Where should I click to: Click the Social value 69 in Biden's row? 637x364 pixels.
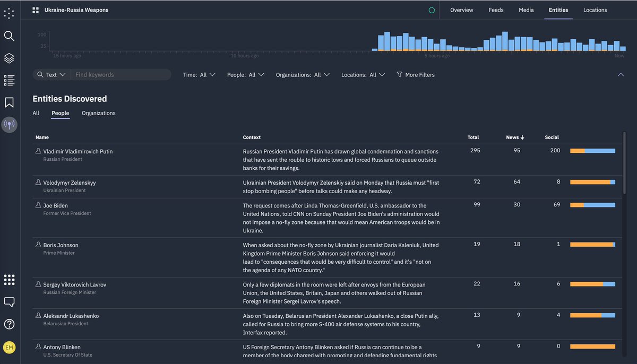point(557,205)
